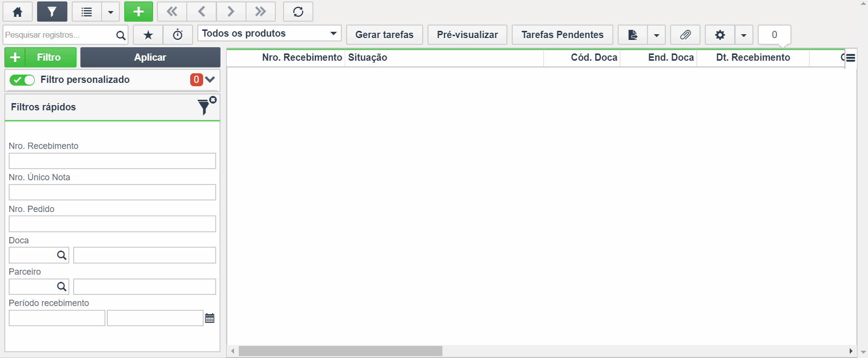Expand the settings dropdown arrow
The width and height of the screenshot is (868, 358).
(x=744, y=35)
